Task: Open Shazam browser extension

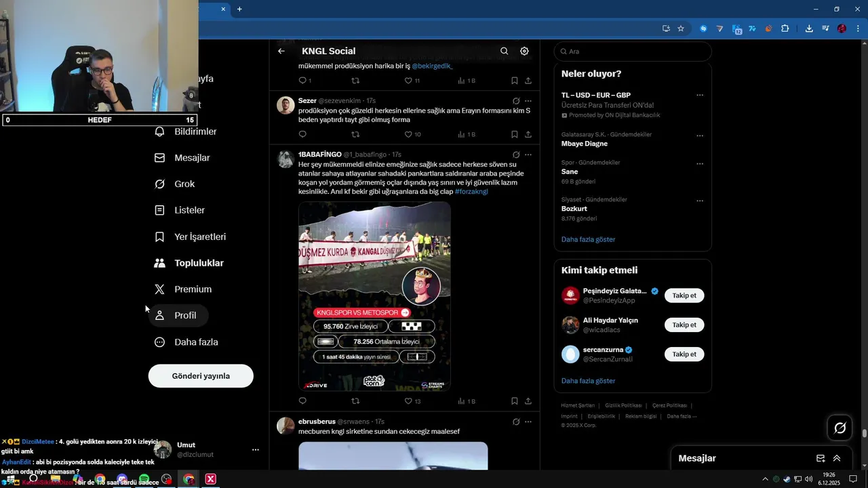Action: point(703,28)
